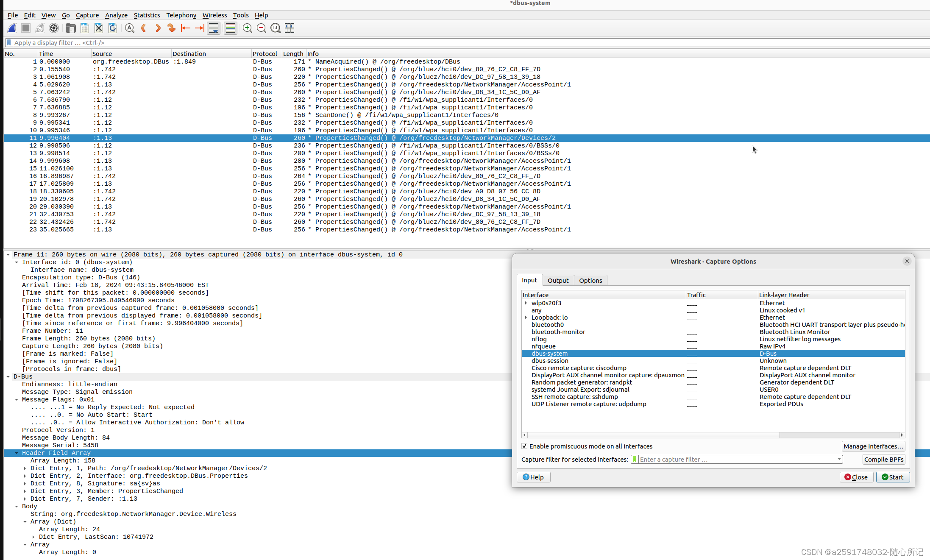Go to the first packet
The width and height of the screenshot is (930, 560).
[x=185, y=28]
